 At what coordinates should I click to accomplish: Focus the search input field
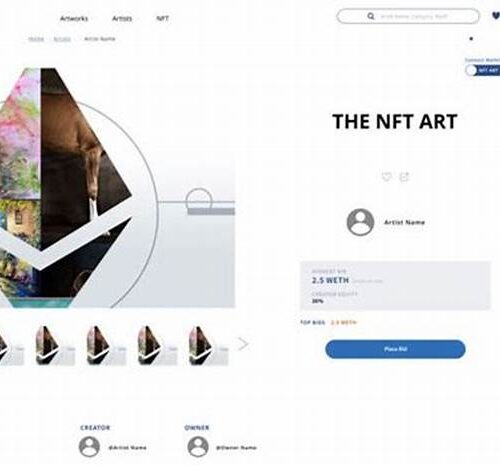click(408, 16)
